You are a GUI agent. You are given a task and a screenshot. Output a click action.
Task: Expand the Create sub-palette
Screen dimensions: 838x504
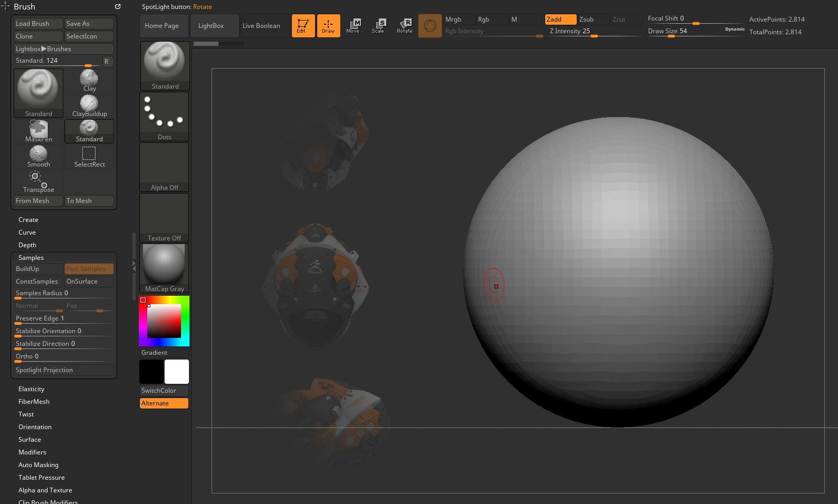(28, 220)
